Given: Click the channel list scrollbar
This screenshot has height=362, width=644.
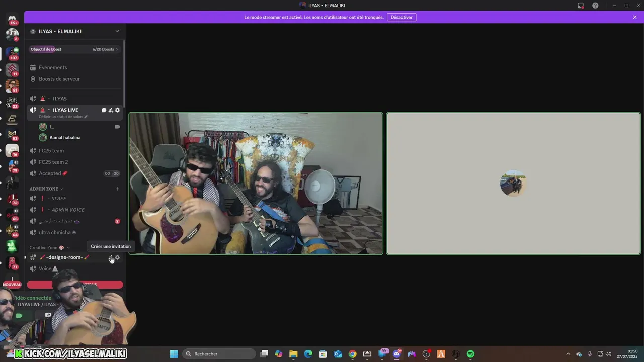Looking at the screenshot, I should [124, 73].
